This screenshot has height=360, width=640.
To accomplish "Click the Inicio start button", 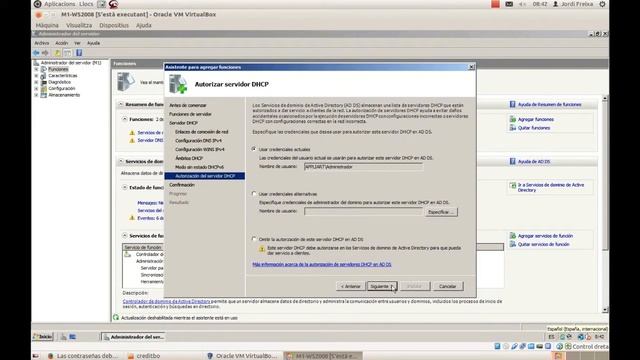I will coord(43,337).
